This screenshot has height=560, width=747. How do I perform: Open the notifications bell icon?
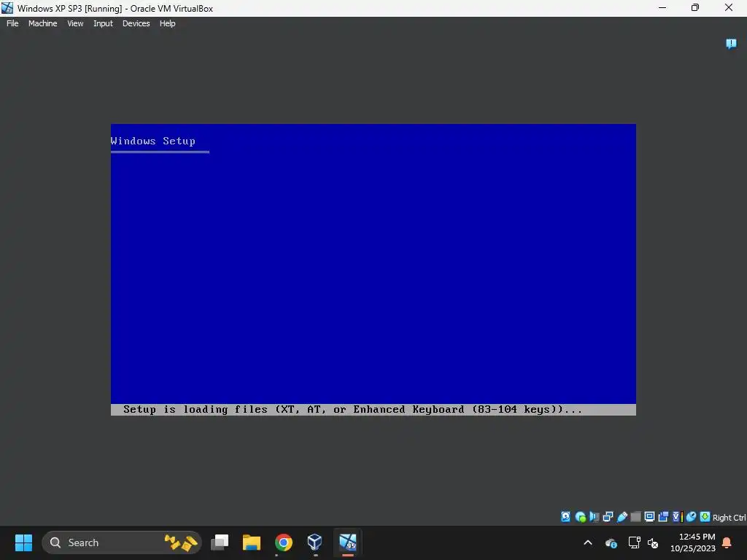(x=727, y=542)
